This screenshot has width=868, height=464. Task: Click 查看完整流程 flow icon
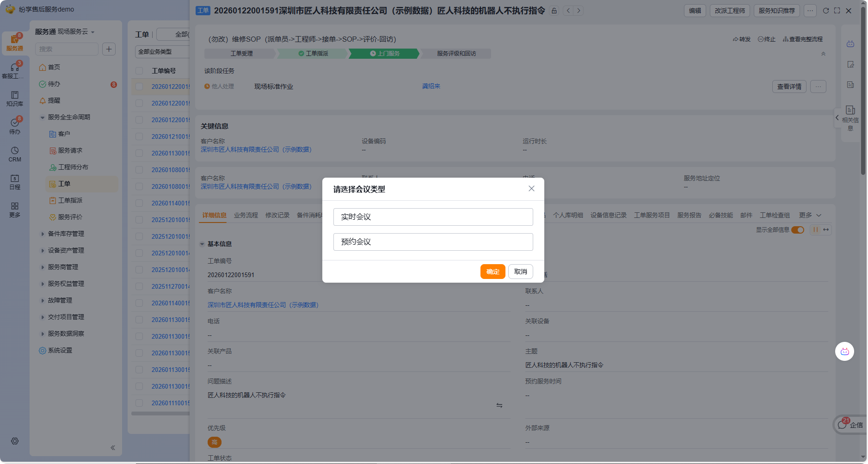[803, 39]
